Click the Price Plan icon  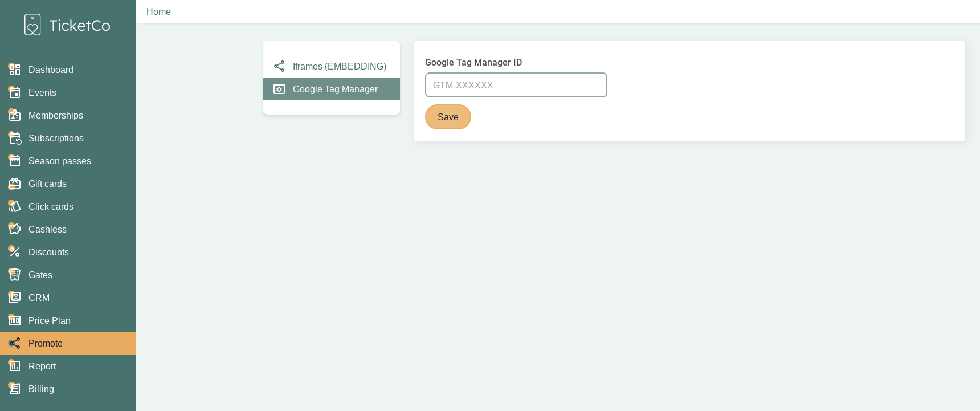click(15, 320)
